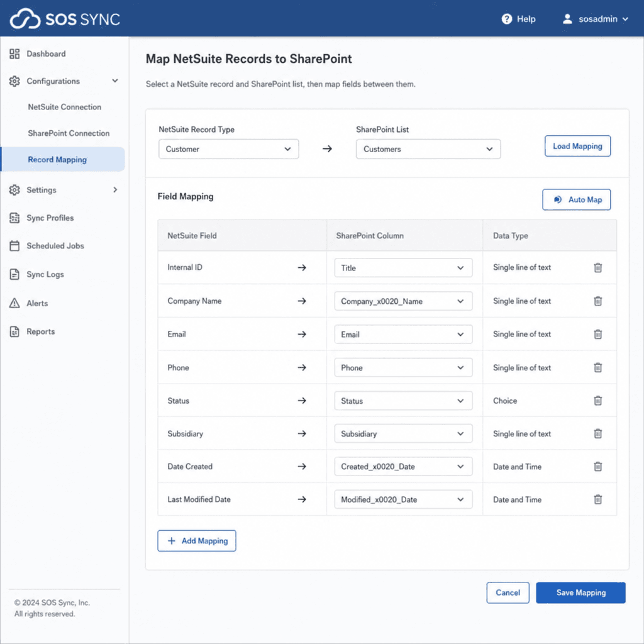Click the Internal ID field name
Screen dimensions: 644x644
click(x=185, y=267)
